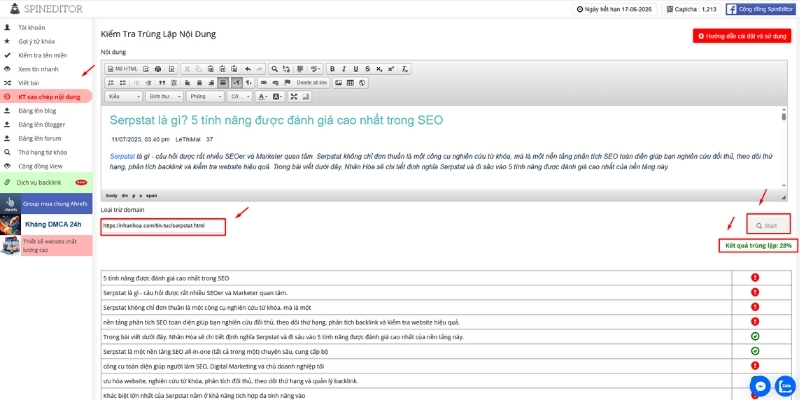This screenshot has height=400, width=800.
Task: Go to Viết bài in sidebar
Action: point(29,83)
